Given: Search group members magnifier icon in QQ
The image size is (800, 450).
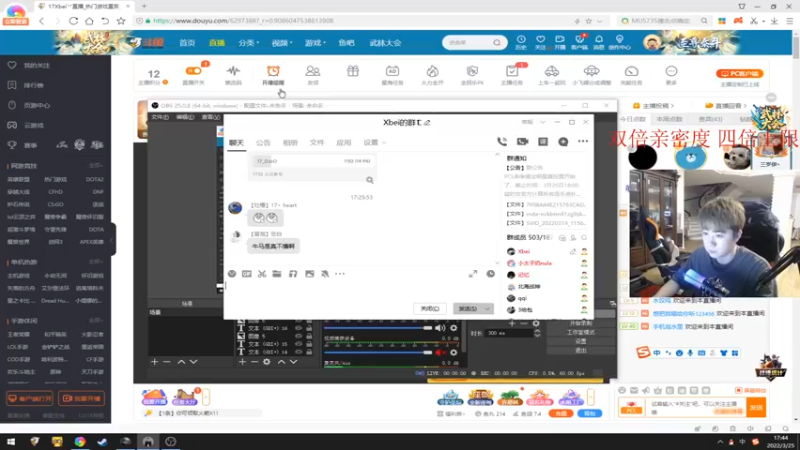Looking at the screenshot, I should pyautogui.click(x=584, y=238).
